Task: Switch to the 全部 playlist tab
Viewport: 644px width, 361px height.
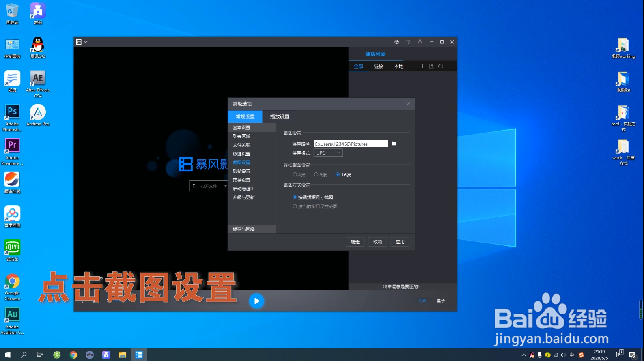Action: click(359, 67)
